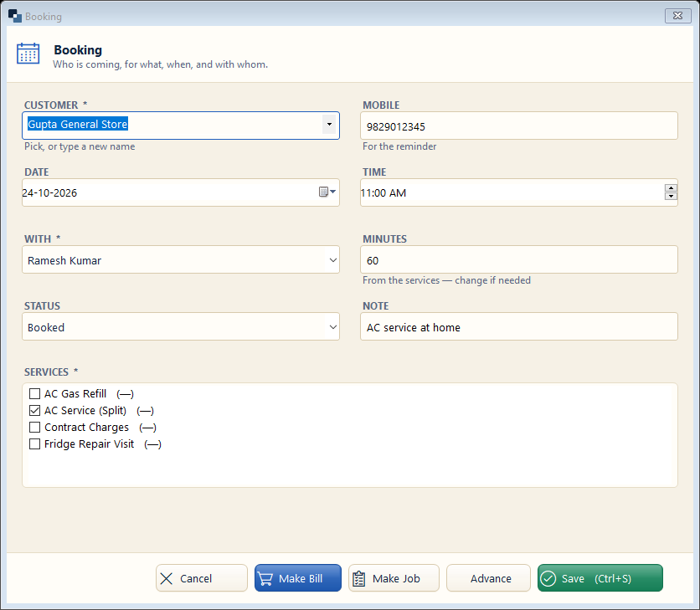Click the app icon in title bar
The height and width of the screenshot is (610, 700).
click(x=15, y=16)
